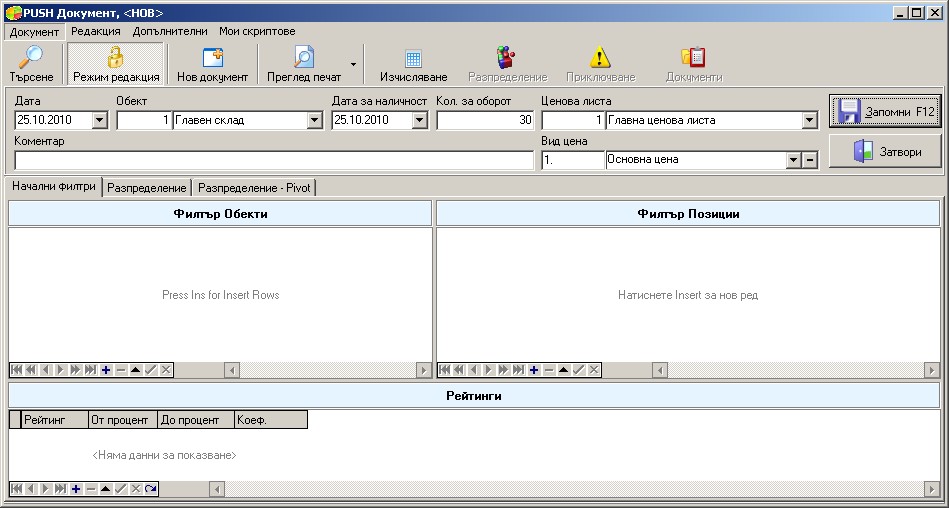Go to previous page in Филтър Обекти navigator

pyautogui.click(x=31, y=369)
